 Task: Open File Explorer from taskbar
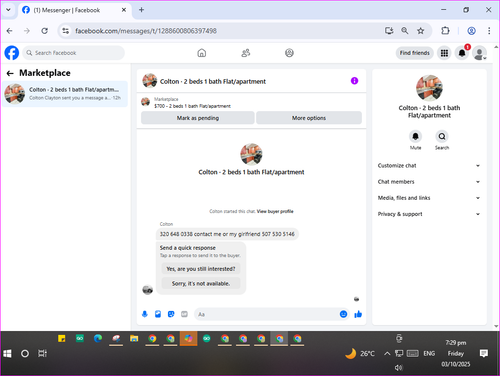pos(134,339)
